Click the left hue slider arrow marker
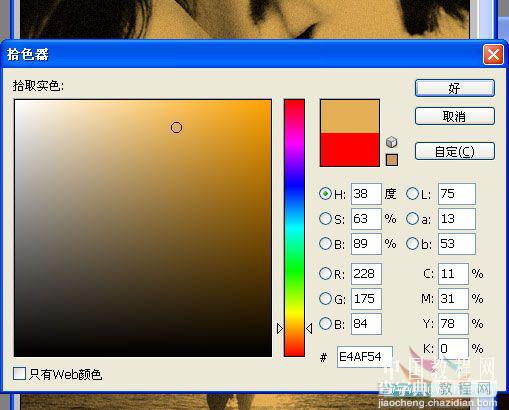The image size is (509, 410). click(280, 329)
